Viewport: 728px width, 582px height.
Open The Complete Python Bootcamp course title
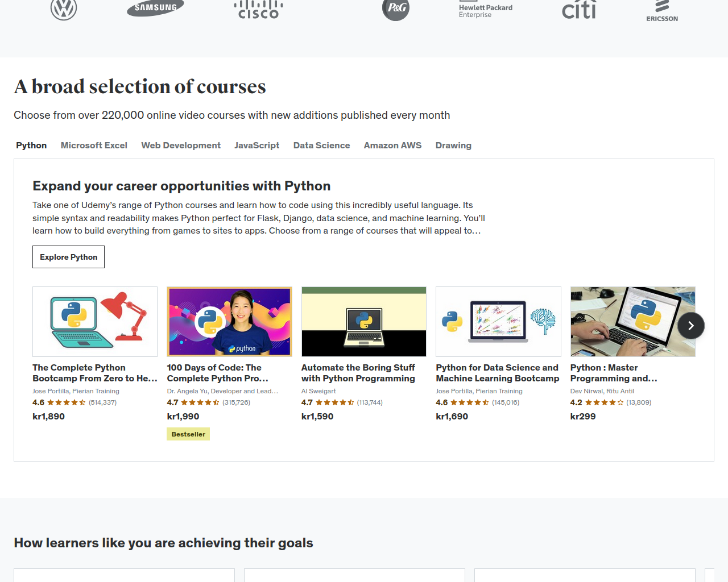95,373
